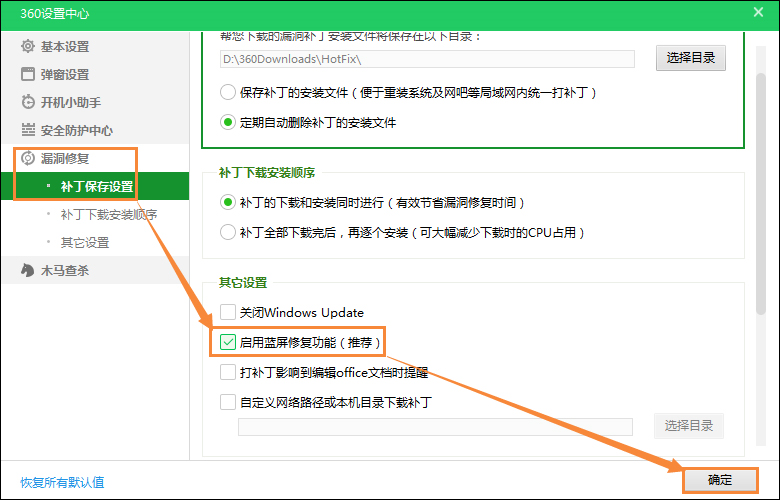The image size is (780, 500).
Task: Open 其它设置 sub-item in sidebar
Action: pos(85,242)
